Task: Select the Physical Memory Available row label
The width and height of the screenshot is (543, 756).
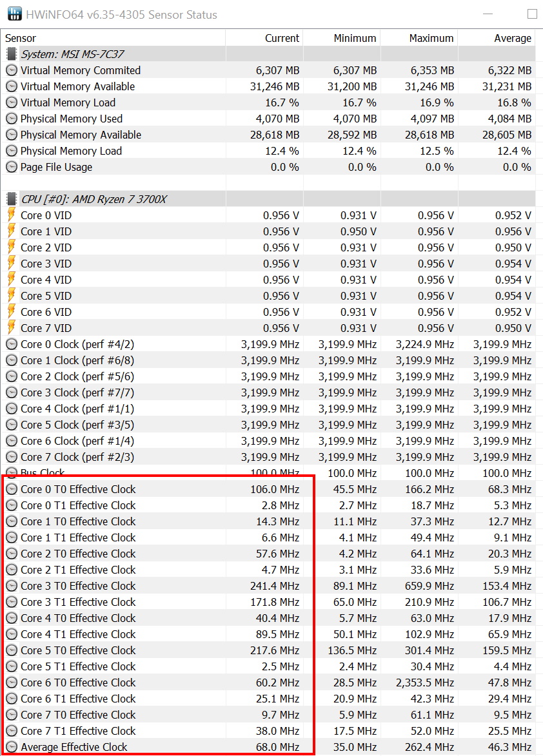Action: tap(81, 135)
